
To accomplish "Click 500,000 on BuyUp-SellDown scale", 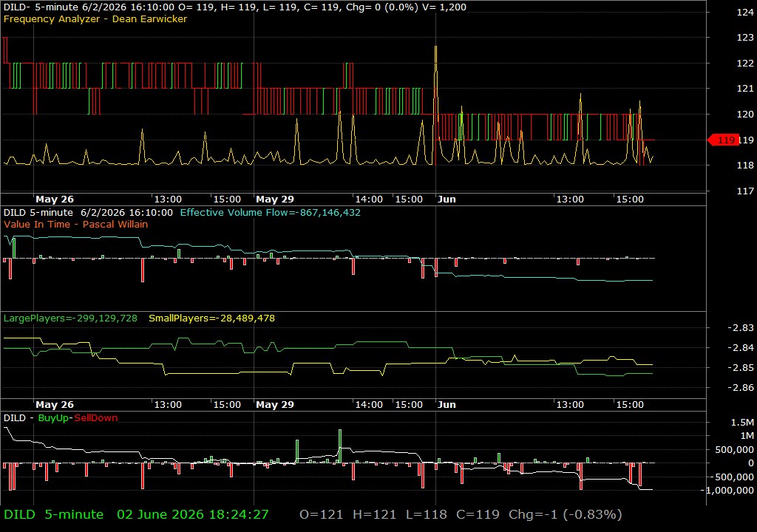I will 734,449.
